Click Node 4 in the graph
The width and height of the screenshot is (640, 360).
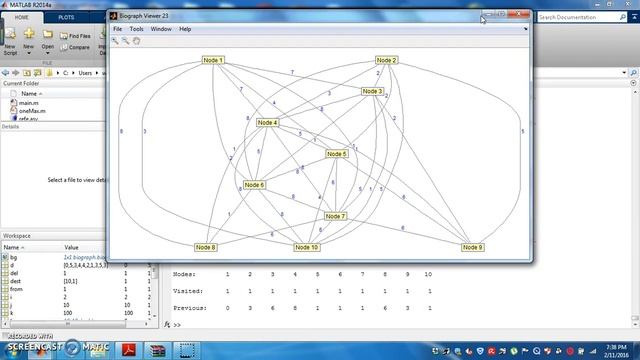[267, 122]
